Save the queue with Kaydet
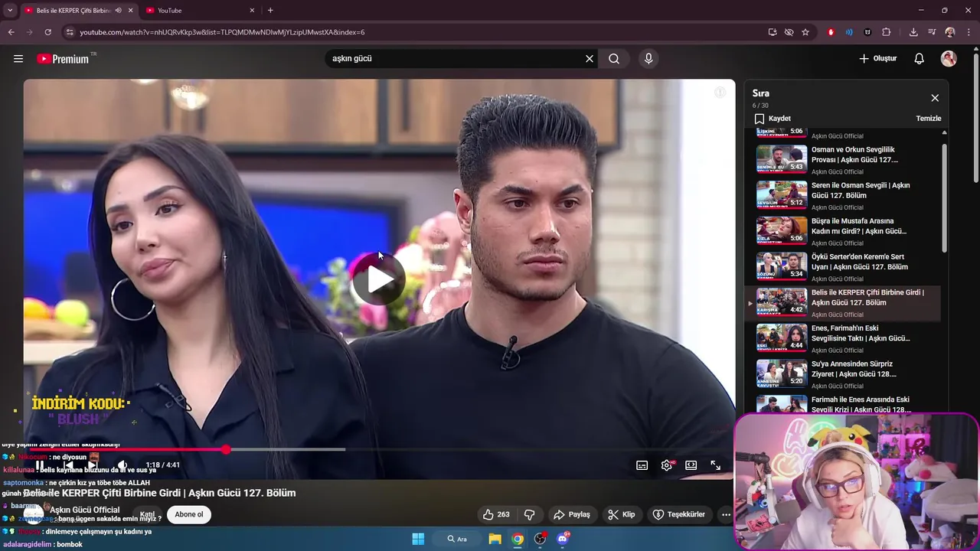The width and height of the screenshot is (980, 551). click(x=773, y=119)
